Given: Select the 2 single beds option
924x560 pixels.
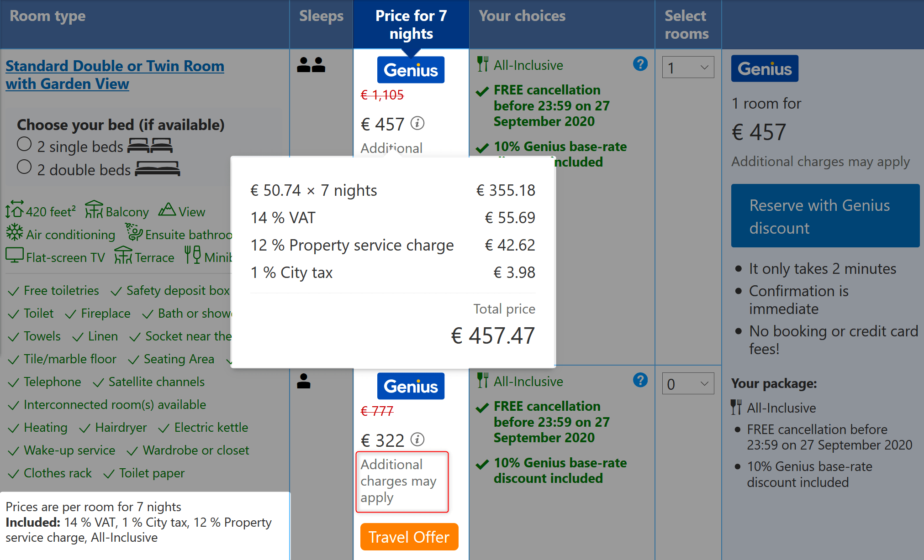Looking at the screenshot, I should pos(24,145).
